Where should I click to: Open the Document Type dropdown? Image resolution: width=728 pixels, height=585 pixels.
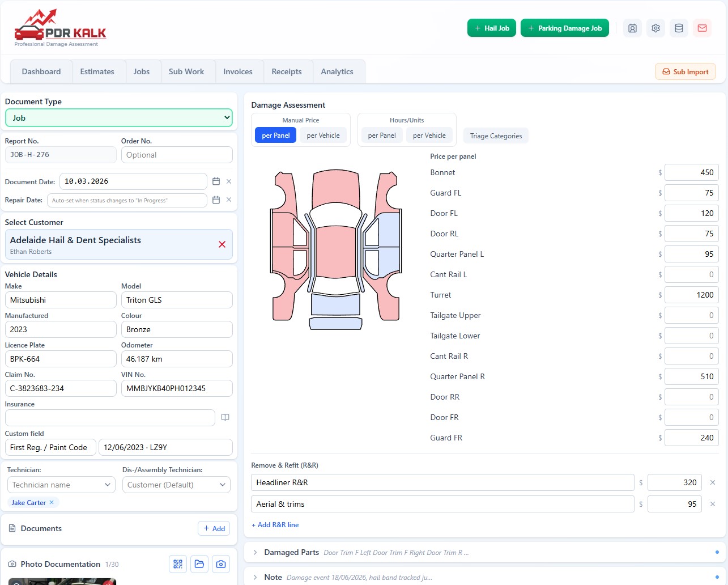click(x=119, y=118)
